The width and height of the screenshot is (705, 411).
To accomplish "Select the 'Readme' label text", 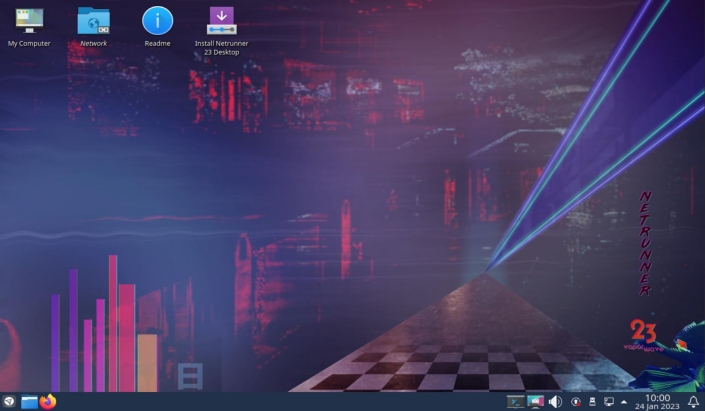I will [157, 44].
